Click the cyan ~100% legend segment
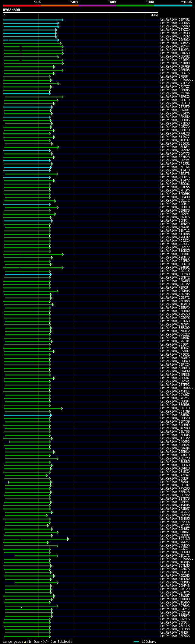 [x=173, y=5]
